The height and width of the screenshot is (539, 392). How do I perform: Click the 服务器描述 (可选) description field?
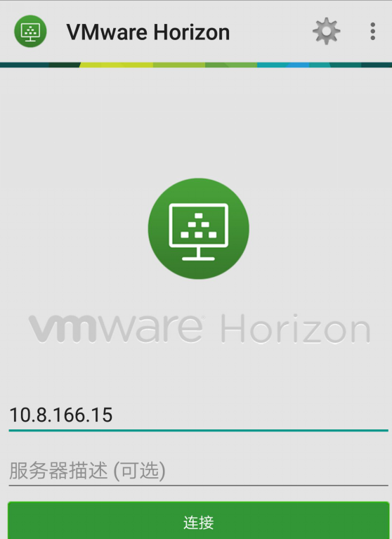[x=199, y=470]
